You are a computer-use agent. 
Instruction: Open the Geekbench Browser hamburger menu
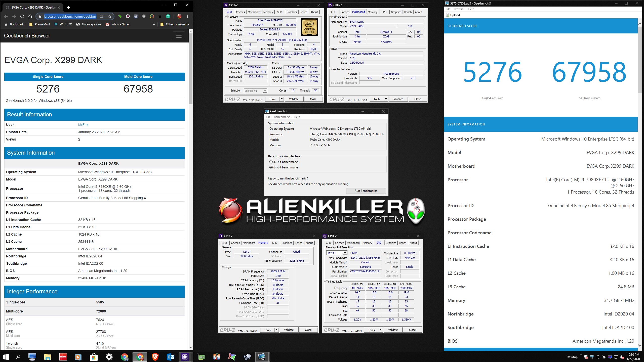coord(179,36)
